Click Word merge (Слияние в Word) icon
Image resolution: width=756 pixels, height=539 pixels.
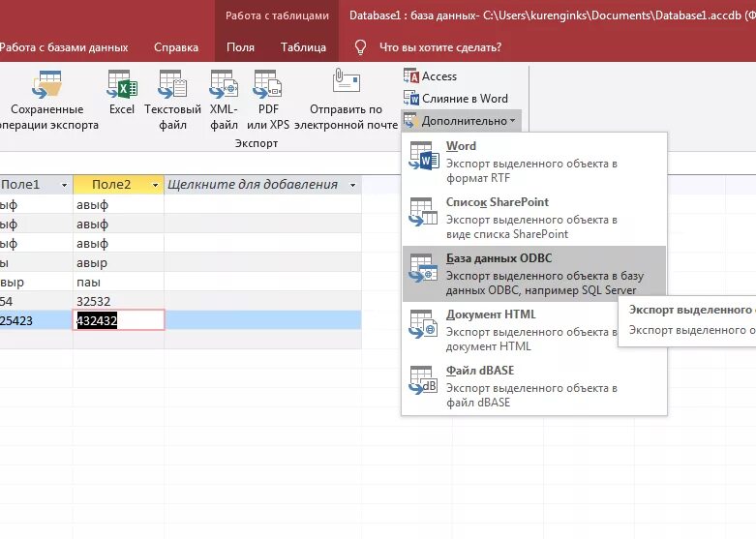(x=410, y=98)
